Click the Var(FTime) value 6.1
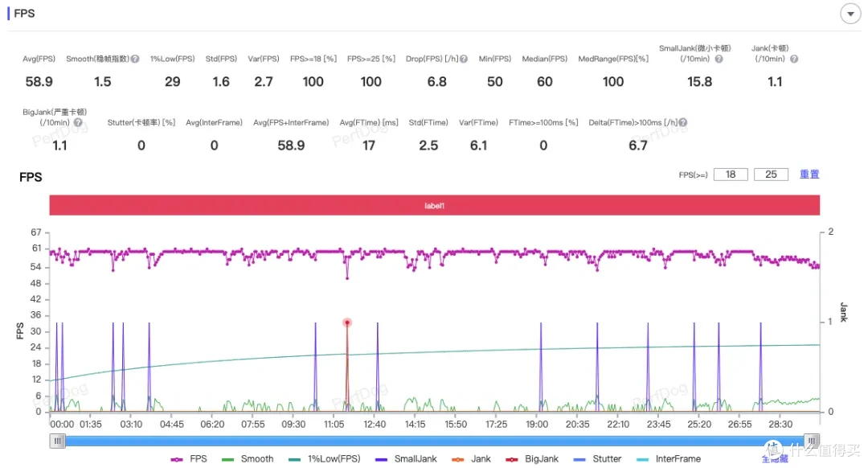Viewport: 868px width, 468px height. point(478,146)
